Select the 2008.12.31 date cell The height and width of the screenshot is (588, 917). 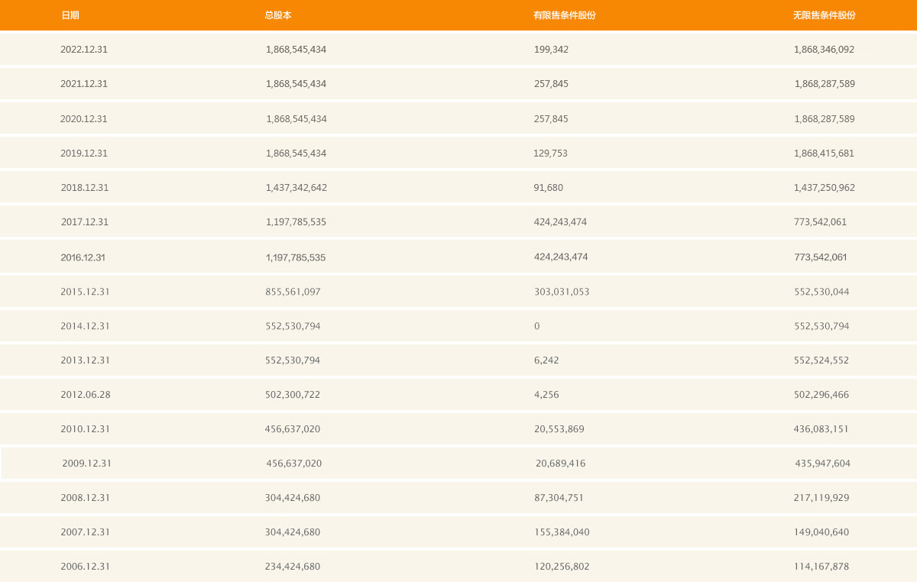coord(86,498)
